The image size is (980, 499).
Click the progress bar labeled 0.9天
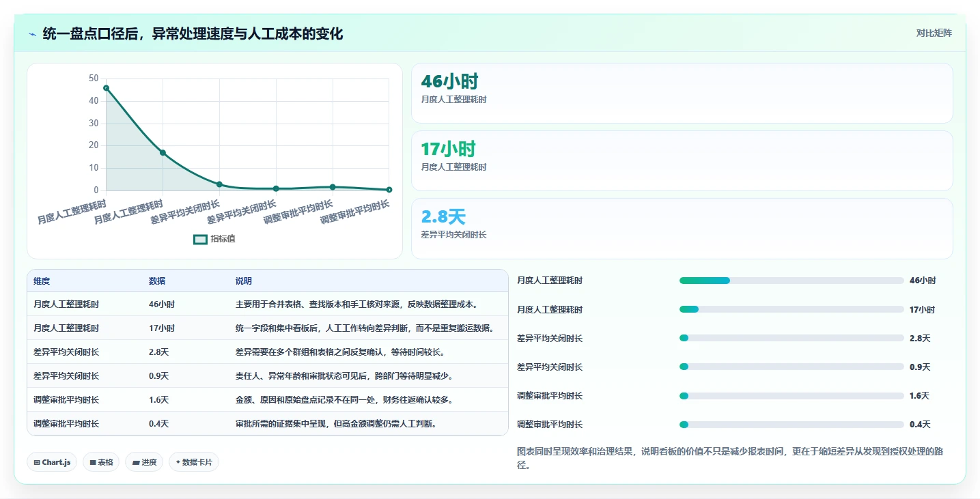pos(792,367)
